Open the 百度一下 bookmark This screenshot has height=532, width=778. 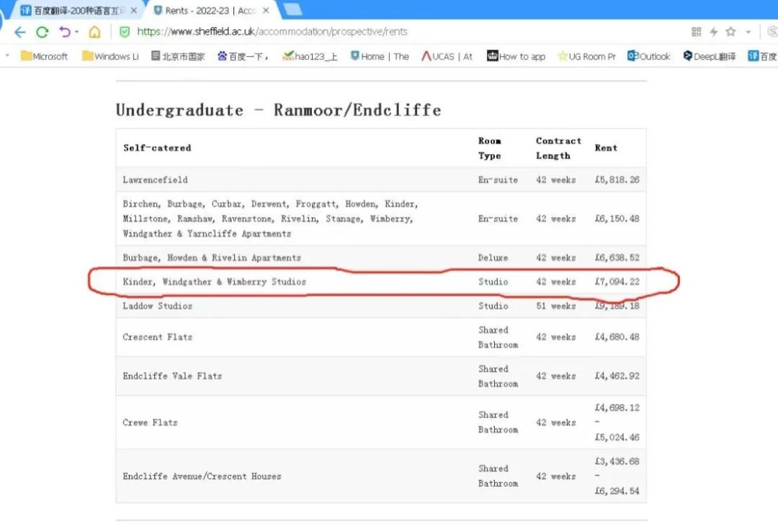(x=242, y=57)
